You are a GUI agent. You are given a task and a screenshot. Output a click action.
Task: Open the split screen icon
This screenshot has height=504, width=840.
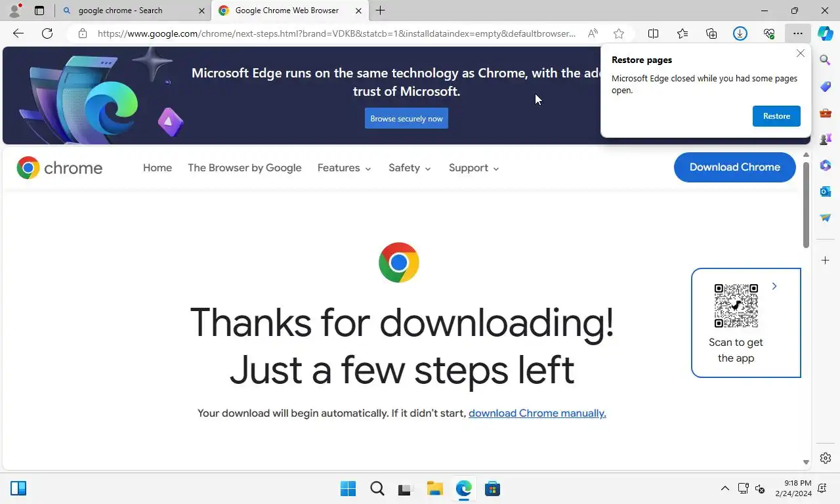[654, 33]
